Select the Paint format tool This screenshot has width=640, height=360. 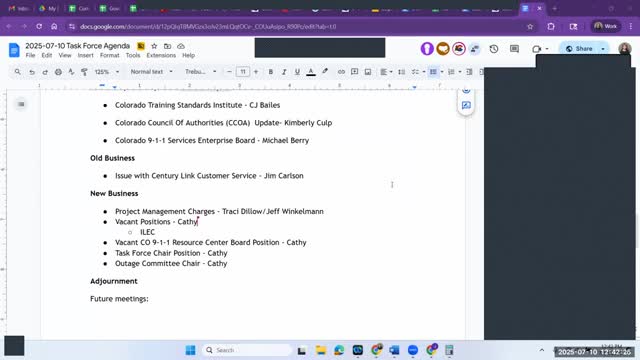[84, 72]
